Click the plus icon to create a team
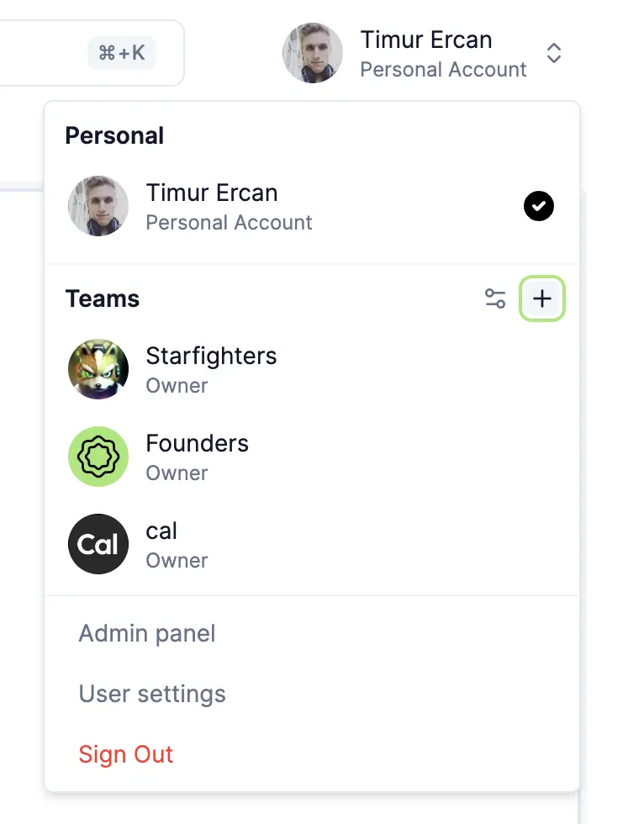This screenshot has height=824, width=644. (542, 298)
